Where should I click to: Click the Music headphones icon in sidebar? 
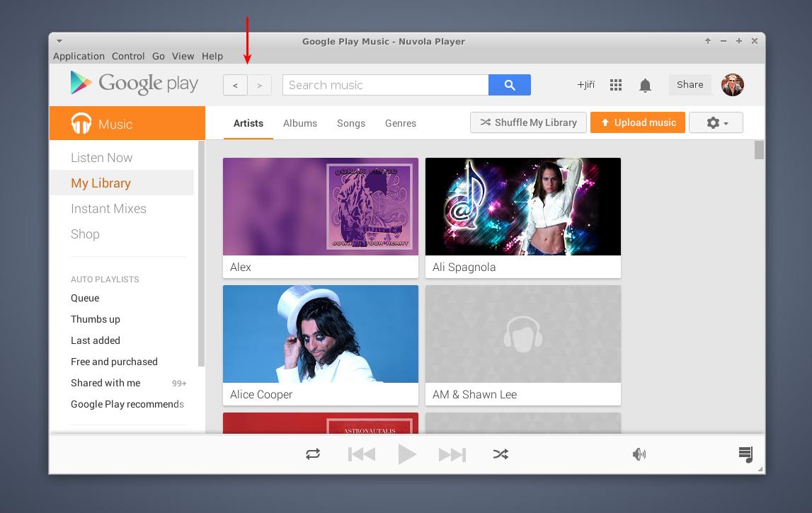pyautogui.click(x=81, y=122)
